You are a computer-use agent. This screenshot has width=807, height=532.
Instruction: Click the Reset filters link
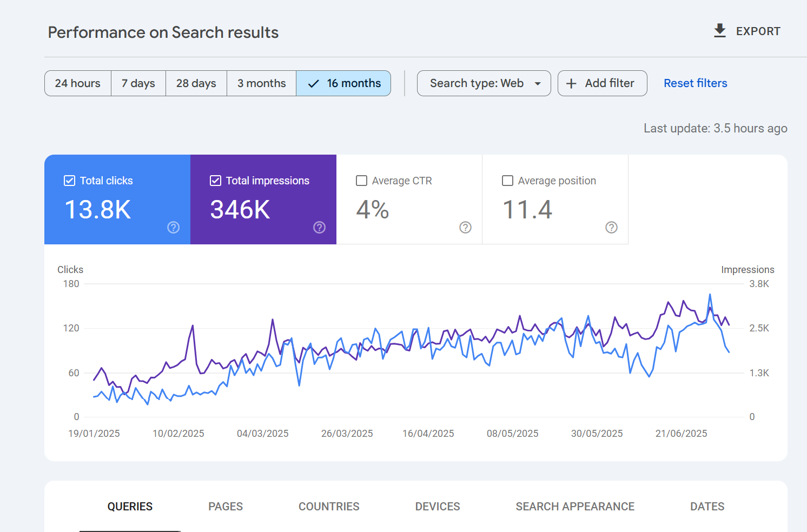point(696,83)
